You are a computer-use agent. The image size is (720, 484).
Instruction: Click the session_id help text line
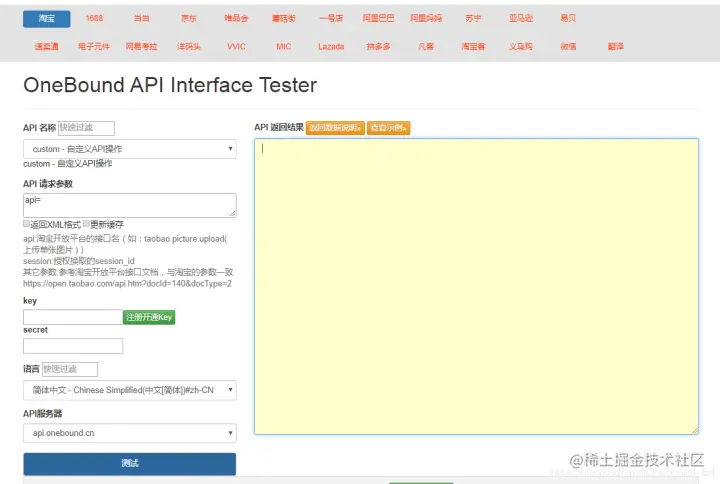pyautogui.click(x=79, y=261)
